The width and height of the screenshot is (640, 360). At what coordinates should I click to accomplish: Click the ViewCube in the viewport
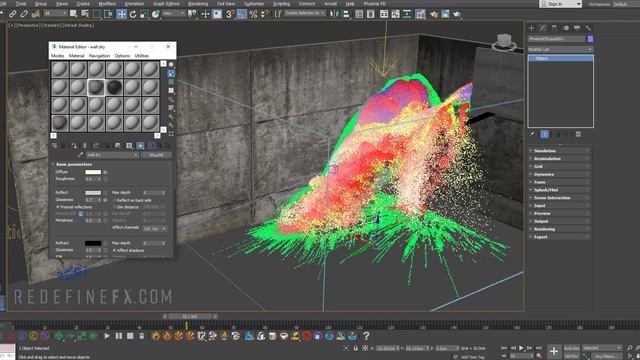pos(504,41)
